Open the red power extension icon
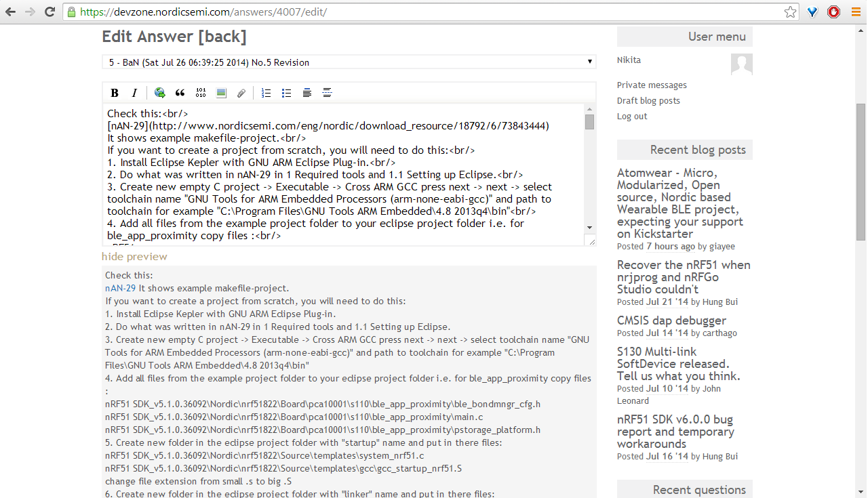This screenshot has width=868, height=498. point(834,12)
